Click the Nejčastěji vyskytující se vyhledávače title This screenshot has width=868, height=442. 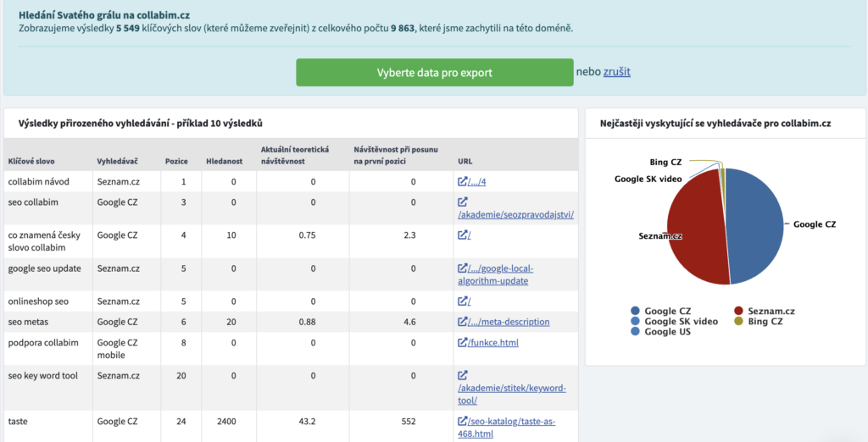click(715, 124)
